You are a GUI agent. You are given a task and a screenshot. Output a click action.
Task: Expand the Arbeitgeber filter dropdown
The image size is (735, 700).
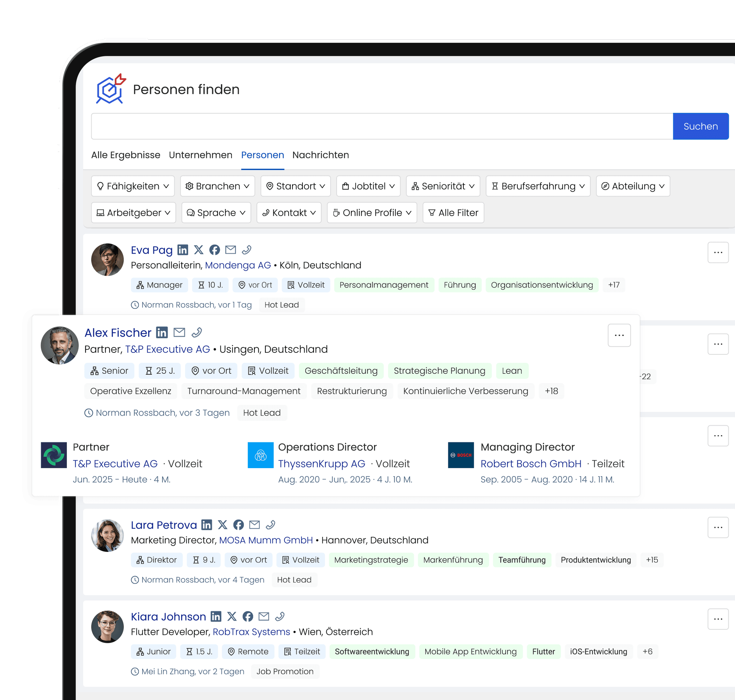click(133, 213)
